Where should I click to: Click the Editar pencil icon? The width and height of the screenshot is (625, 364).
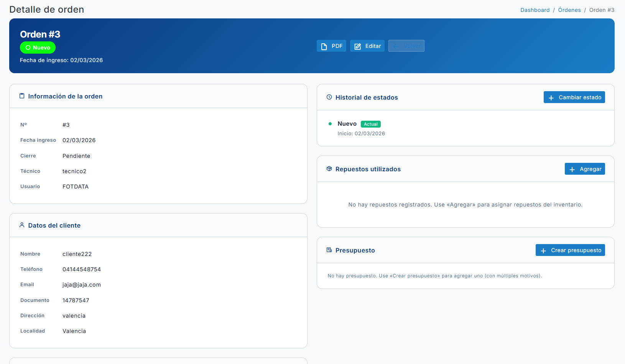[358, 46]
